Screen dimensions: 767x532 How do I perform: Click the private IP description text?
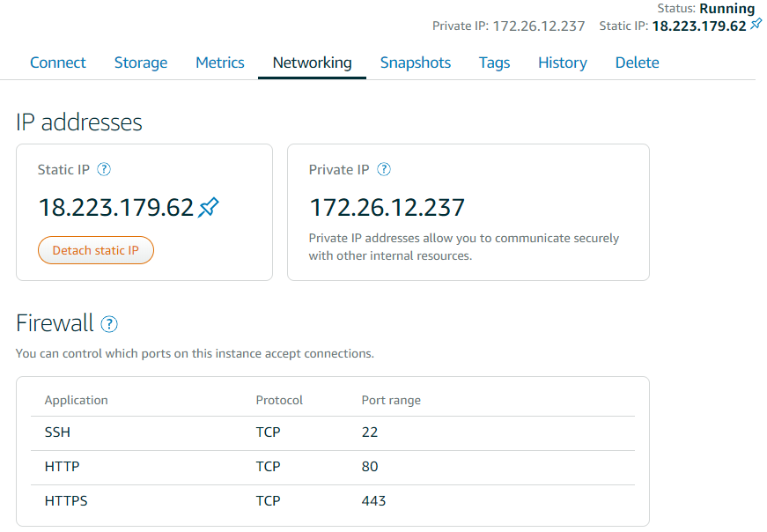tap(464, 247)
